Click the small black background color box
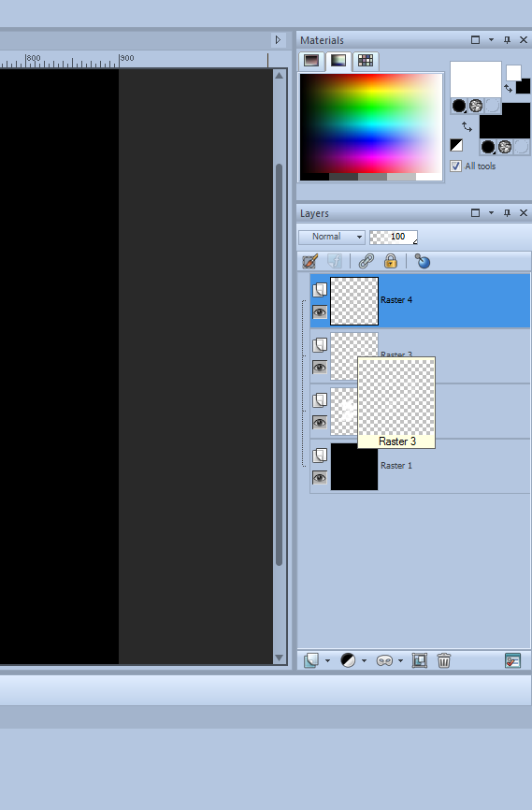The height and width of the screenshot is (810, 532). click(524, 86)
